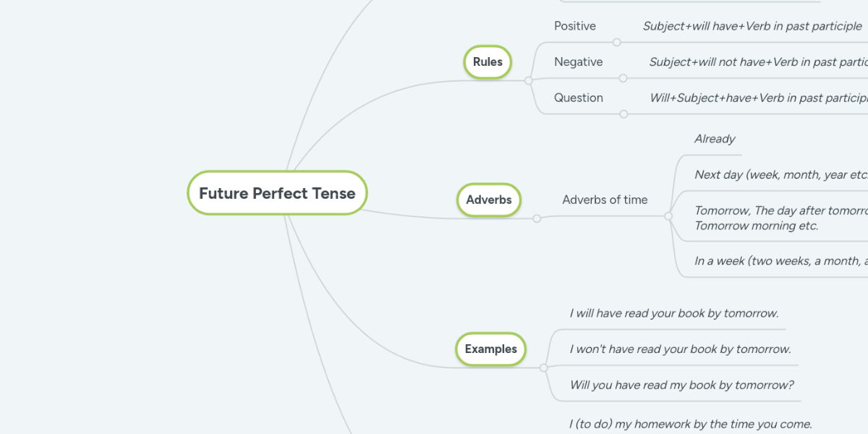Collapse the Examples branch circle
The image size is (868, 434).
coord(544,367)
